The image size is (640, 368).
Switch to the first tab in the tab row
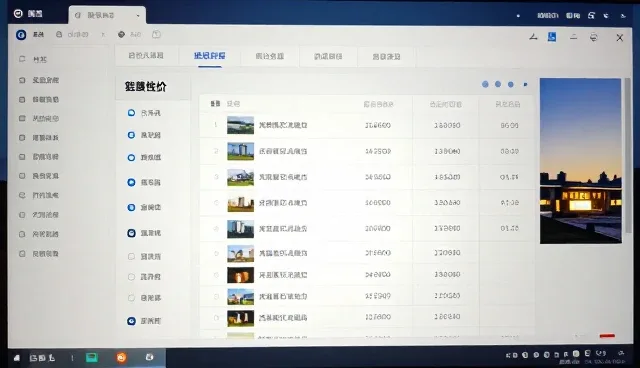(146, 56)
